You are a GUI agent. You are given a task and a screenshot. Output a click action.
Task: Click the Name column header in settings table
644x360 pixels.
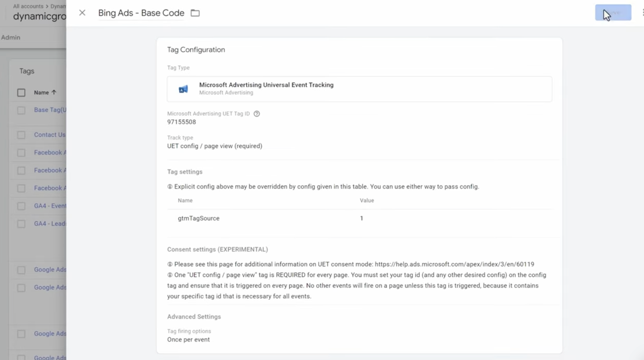185,200
